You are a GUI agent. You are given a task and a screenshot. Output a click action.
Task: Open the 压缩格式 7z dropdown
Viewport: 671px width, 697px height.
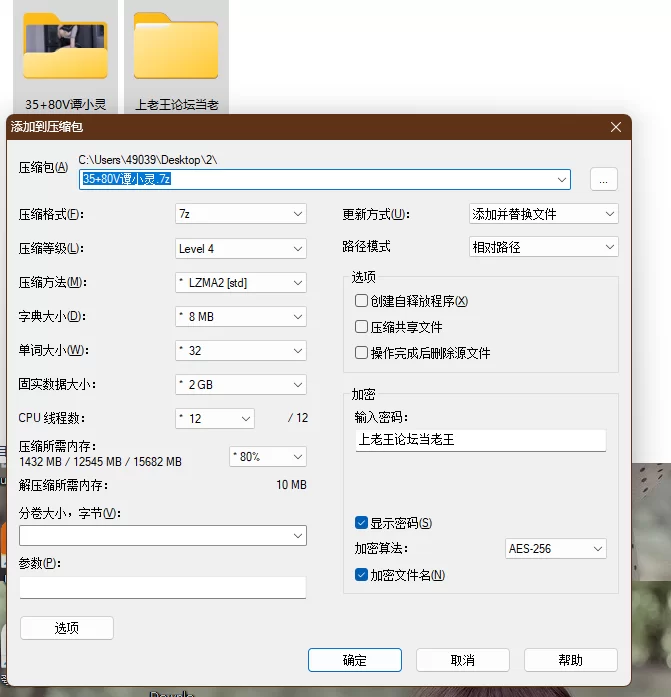click(x=241, y=214)
